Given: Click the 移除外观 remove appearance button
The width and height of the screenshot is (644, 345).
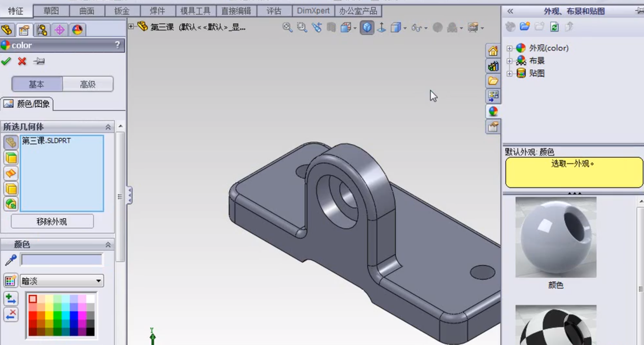Looking at the screenshot, I should 52,221.
